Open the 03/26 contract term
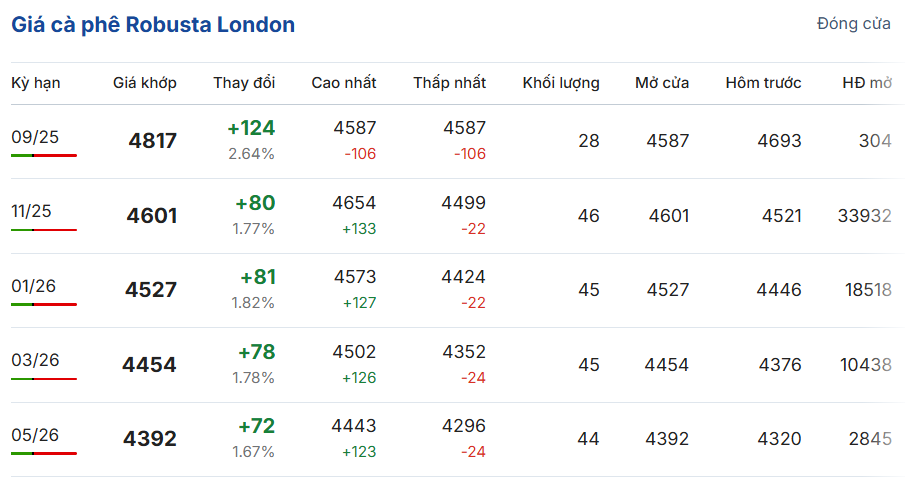 pos(35,360)
